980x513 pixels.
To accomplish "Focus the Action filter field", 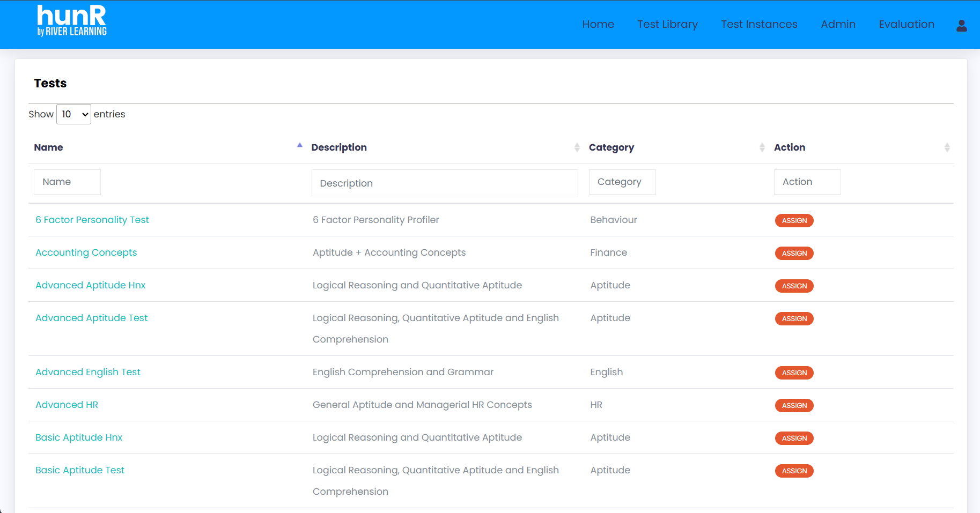I will [807, 182].
